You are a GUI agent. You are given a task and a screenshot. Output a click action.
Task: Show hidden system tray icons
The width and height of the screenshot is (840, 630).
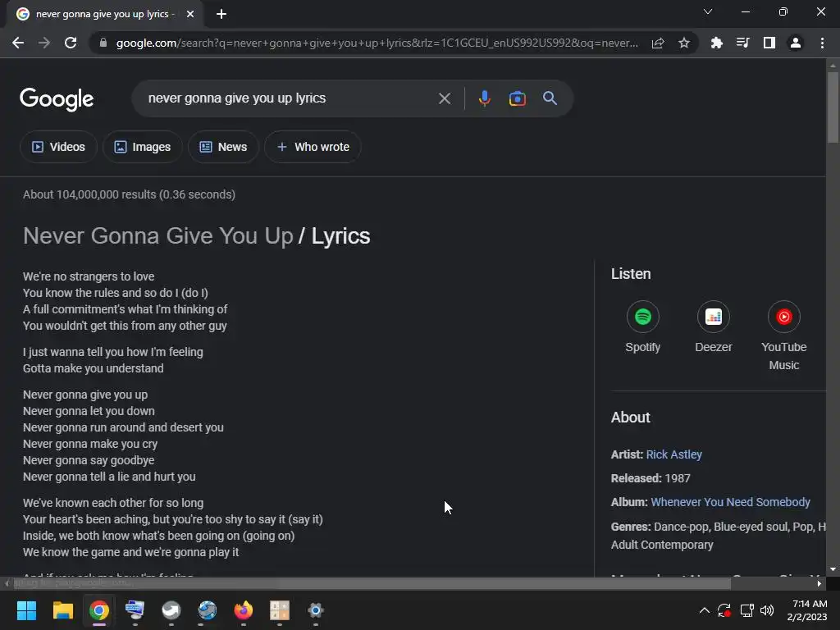click(705, 610)
